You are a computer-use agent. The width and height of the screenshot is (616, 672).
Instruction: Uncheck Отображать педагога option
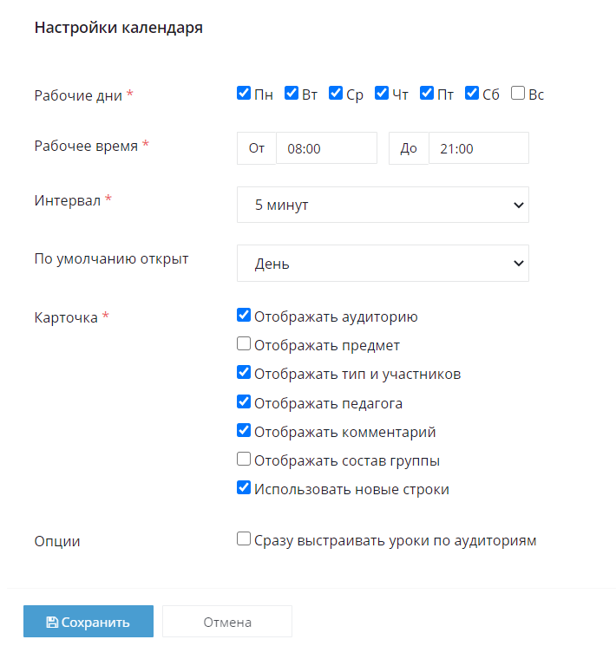[x=244, y=402]
